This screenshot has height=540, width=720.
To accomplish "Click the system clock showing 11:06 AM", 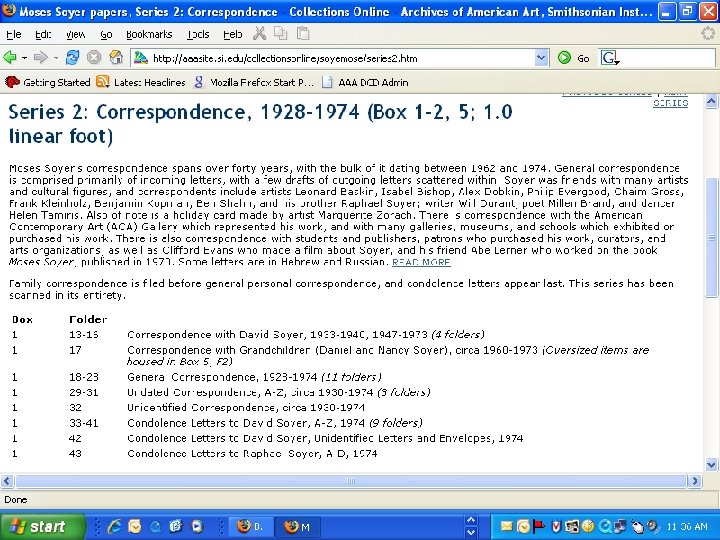I will [687, 527].
